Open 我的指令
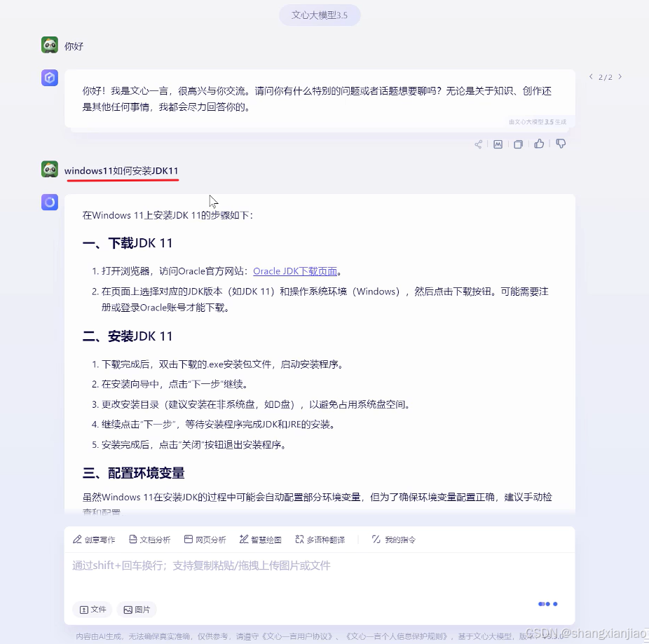 [x=394, y=540]
